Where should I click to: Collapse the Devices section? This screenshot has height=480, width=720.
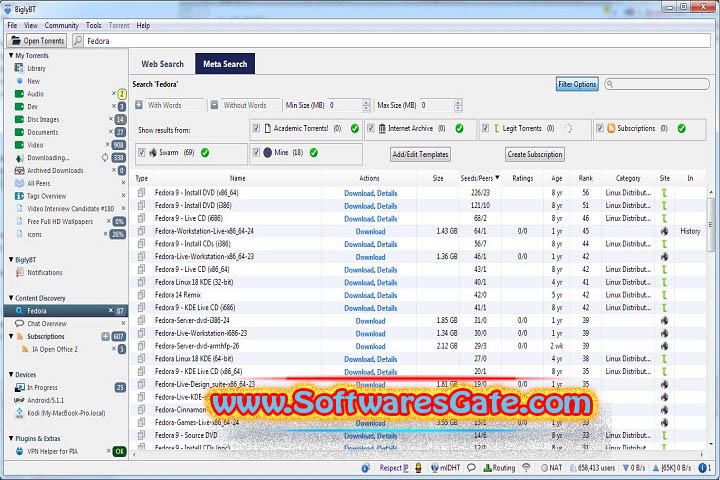click(x=11, y=375)
